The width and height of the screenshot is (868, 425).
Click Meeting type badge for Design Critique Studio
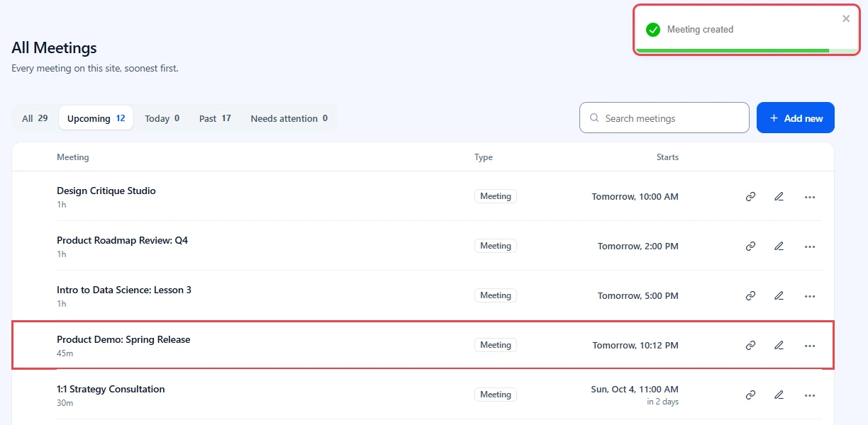(x=496, y=196)
